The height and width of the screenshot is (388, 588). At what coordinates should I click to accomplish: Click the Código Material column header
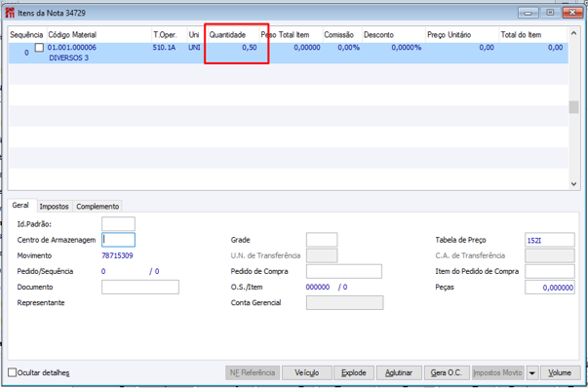coord(99,35)
